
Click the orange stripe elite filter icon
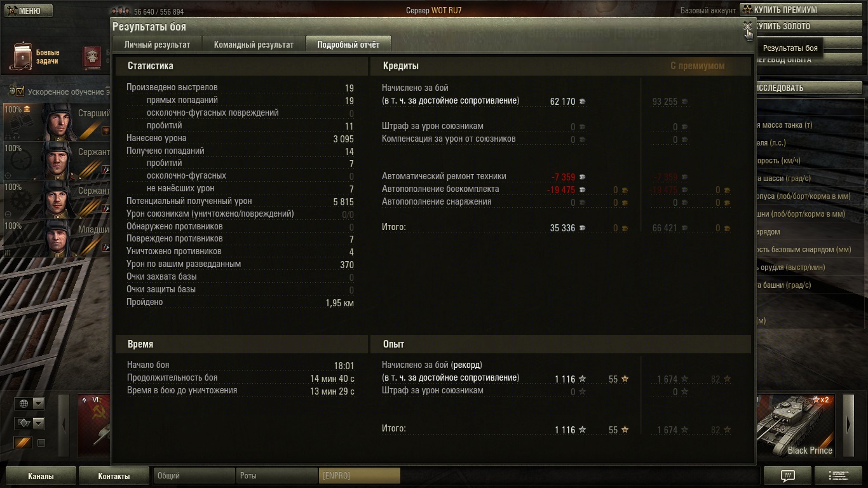click(23, 443)
